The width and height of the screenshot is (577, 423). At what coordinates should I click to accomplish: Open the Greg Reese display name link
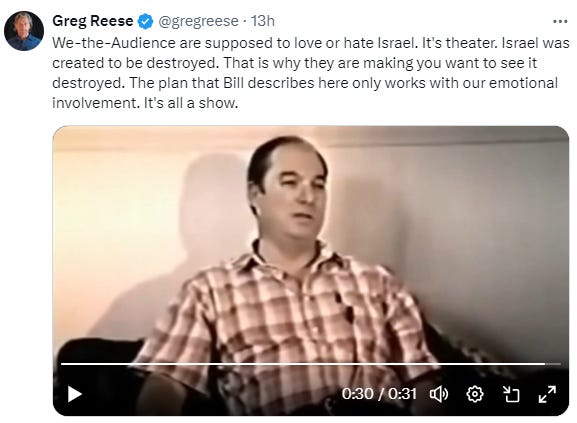click(x=93, y=21)
